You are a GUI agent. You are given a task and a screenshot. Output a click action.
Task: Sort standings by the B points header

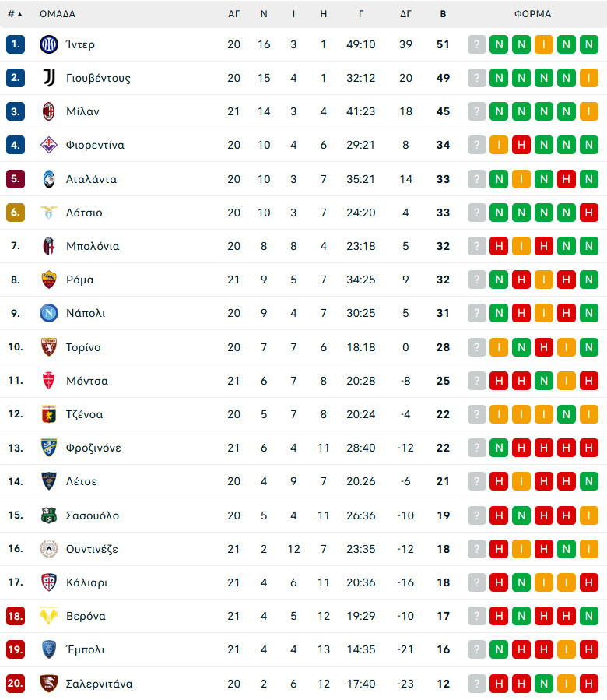(x=443, y=14)
